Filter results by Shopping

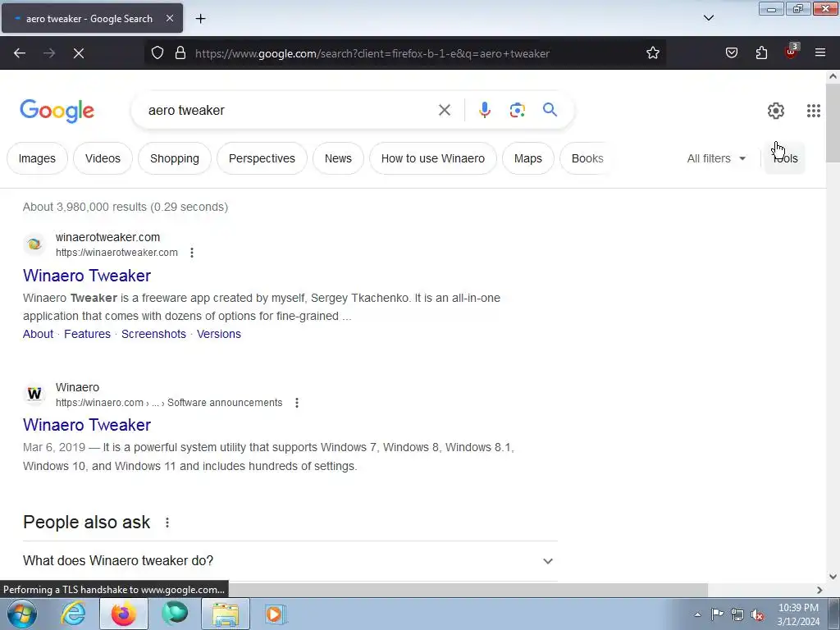175,158
